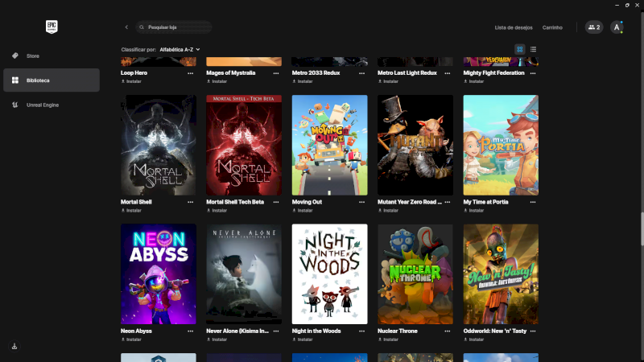Open more options for My Time at Portia
Screen dimensions: 644x362
point(534,202)
